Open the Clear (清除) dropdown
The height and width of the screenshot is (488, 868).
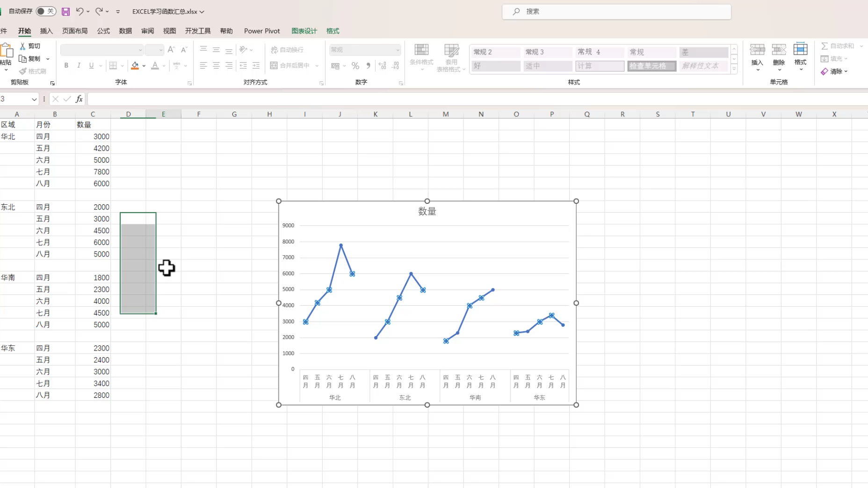click(834, 72)
